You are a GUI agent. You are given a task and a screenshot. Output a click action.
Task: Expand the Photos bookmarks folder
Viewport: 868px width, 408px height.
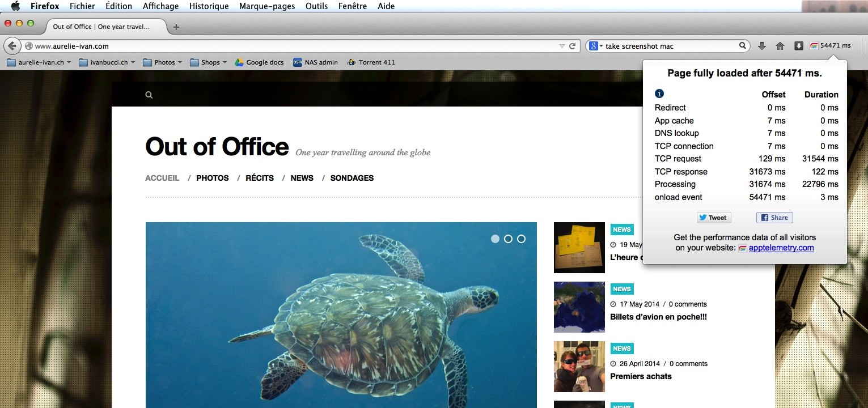[163, 62]
